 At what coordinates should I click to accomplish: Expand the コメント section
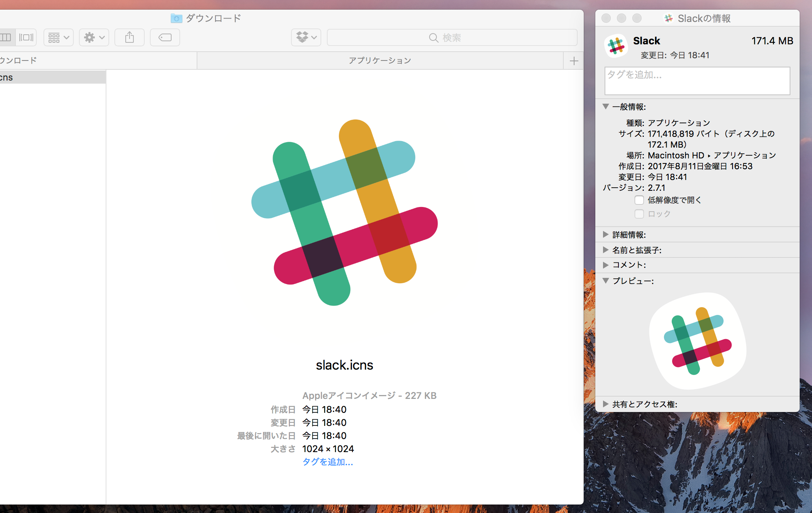(x=606, y=265)
